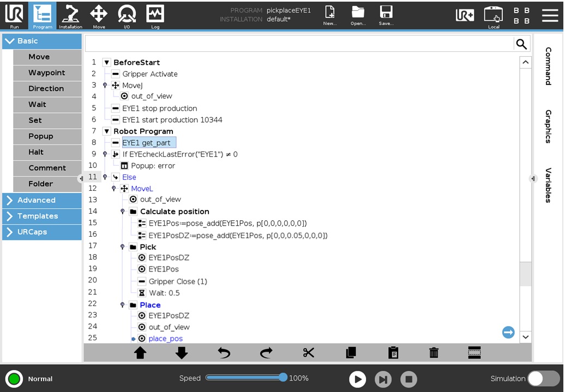The image size is (565, 392).
Task: Add a Popup node
Action: point(47,136)
